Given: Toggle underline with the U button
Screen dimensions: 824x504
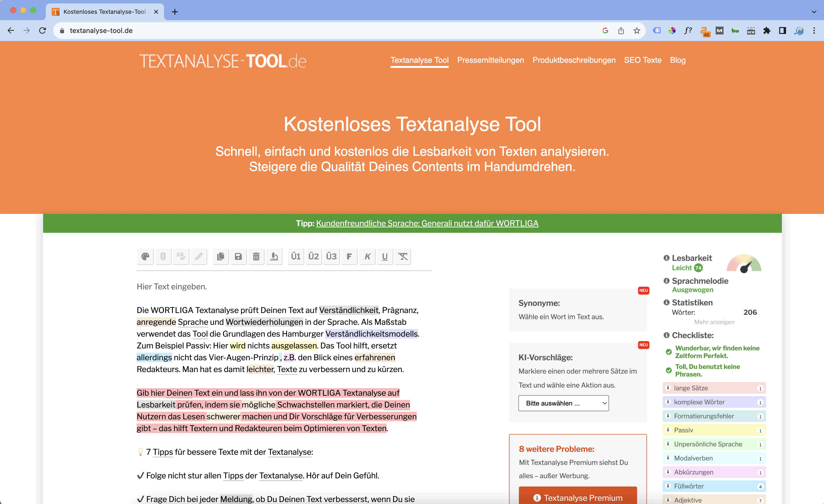Looking at the screenshot, I should click(x=385, y=256).
